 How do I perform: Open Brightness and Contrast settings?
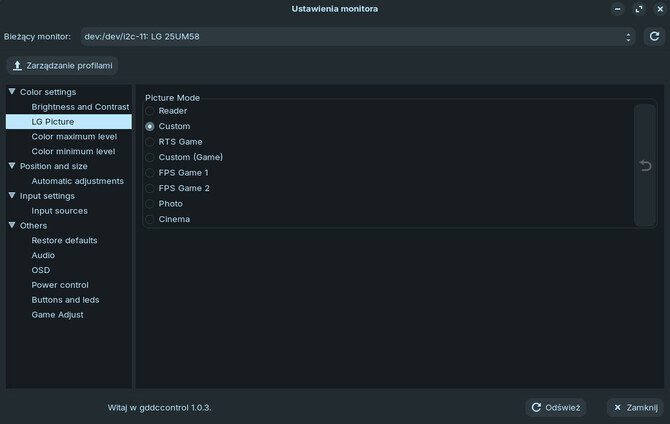click(80, 106)
